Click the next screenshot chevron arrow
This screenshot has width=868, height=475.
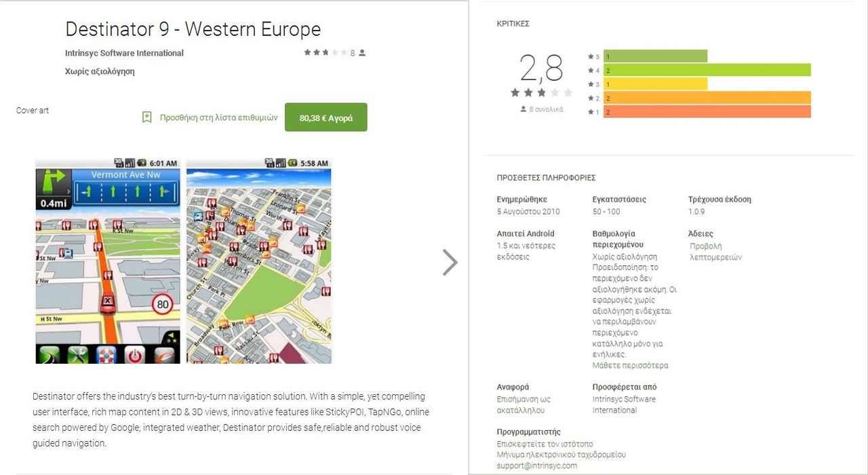point(450,262)
